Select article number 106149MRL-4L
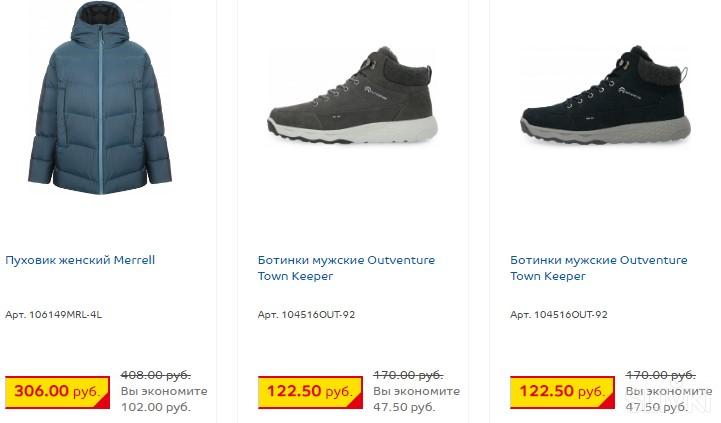This screenshot has height=423, width=721. pos(53,315)
